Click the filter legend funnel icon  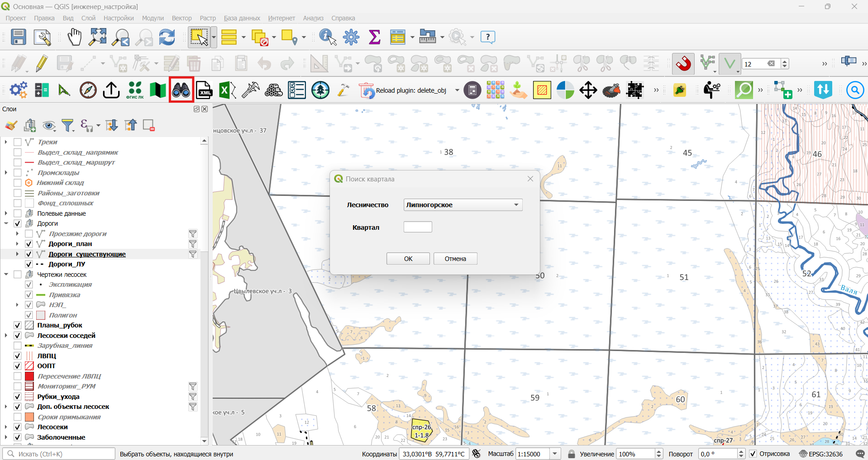tap(68, 125)
